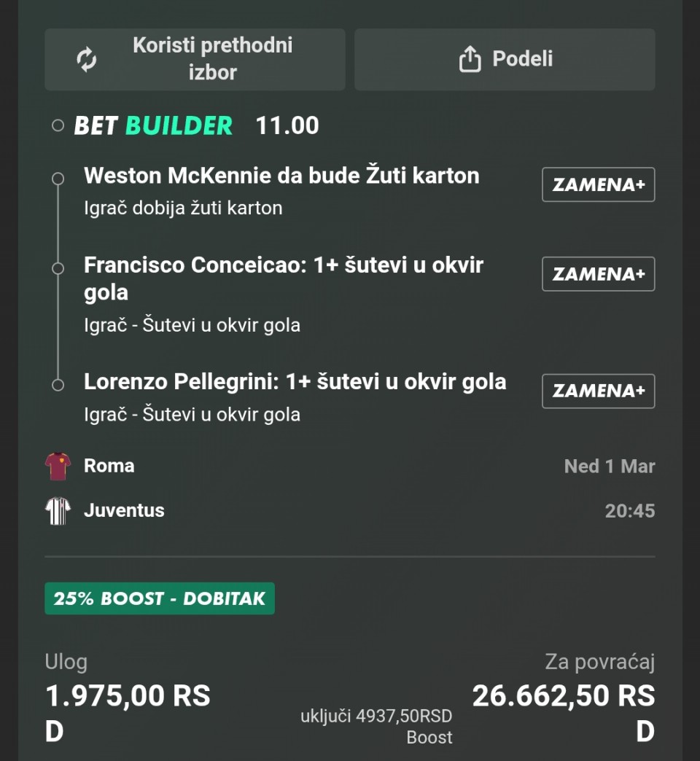This screenshot has width=700, height=761.
Task: Open ZAMENA+ for Lorenzo Pellegrini shots
Action: (x=598, y=391)
